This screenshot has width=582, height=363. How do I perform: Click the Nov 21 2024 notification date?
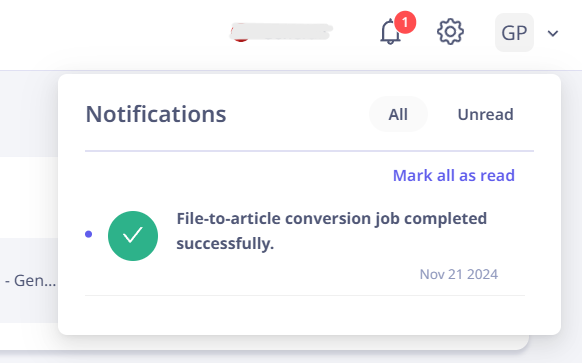[459, 274]
